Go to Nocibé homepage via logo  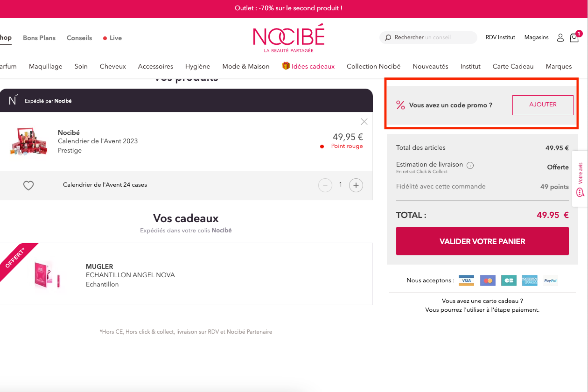pyautogui.click(x=289, y=38)
